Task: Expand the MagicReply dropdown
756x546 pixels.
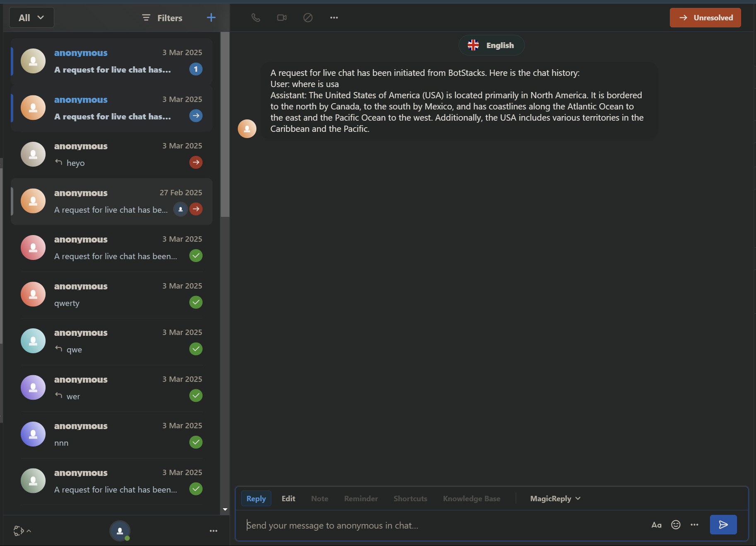Action: (x=555, y=498)
